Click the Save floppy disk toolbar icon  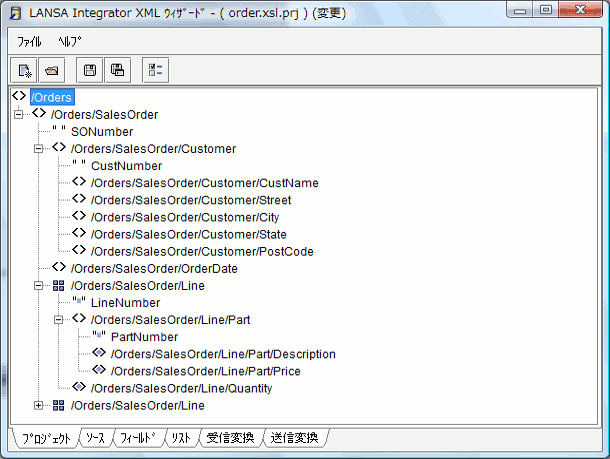click(90, 70)
